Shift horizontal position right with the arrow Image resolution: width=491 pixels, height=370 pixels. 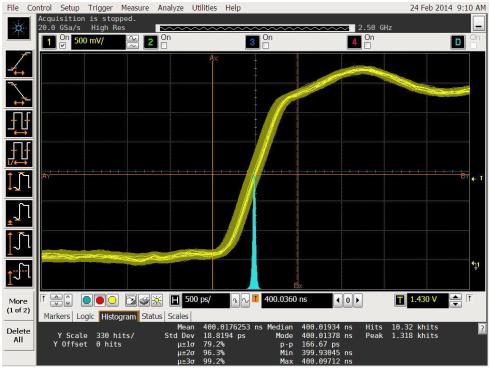(x=358, y=300)
